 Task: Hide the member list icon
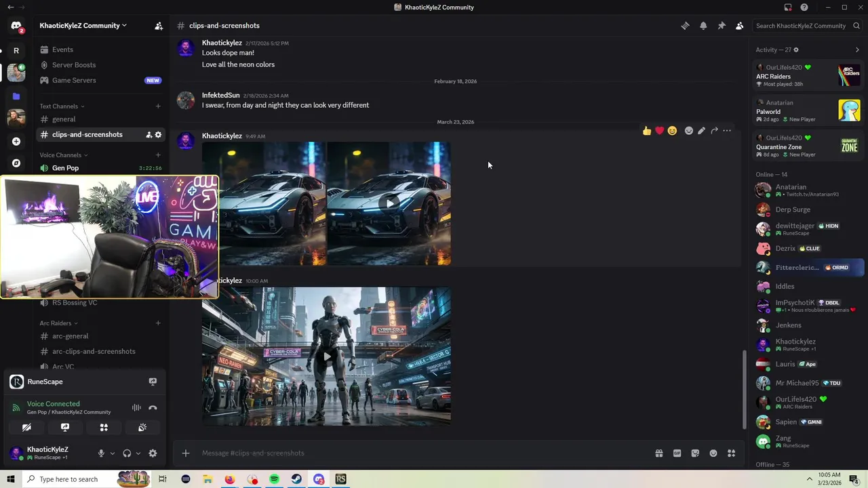[x=740, y=26]
